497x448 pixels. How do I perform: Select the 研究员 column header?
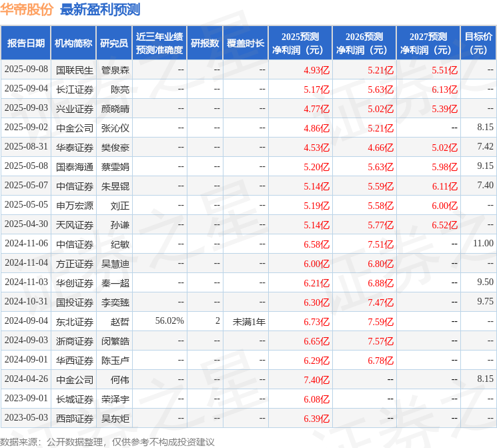coord(114,43)
